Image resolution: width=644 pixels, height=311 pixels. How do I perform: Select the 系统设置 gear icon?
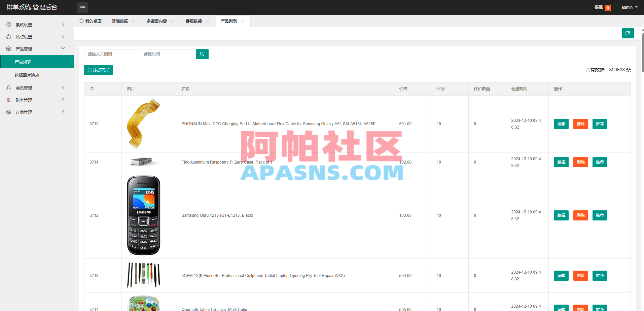click(8, 24)
